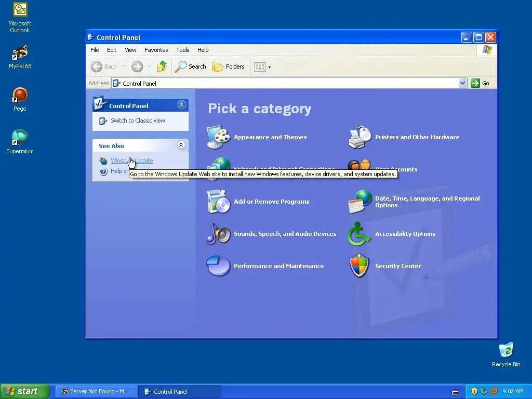The width and height of the screenshot is (532, 399).
Task: Open Add or Remove Programs text link
Action: [271, 202]
